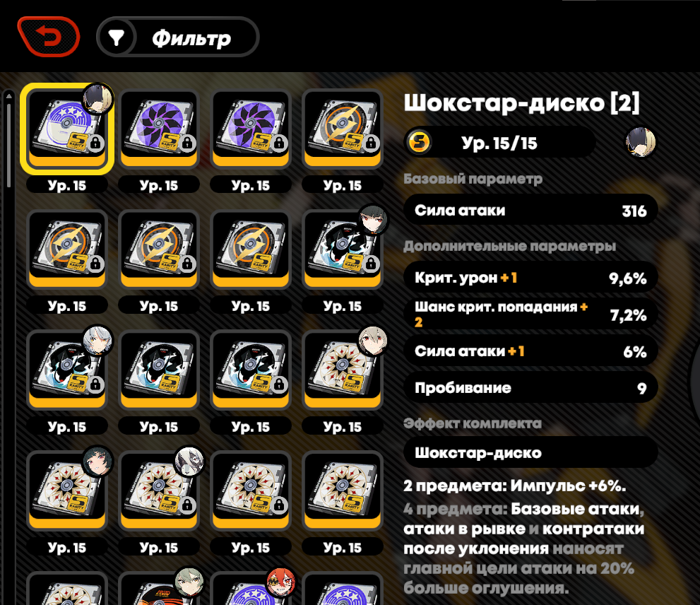Viewport: 700px width, 605px height.
Task: Open the Фильтр filter button
Action: [178, 37]
